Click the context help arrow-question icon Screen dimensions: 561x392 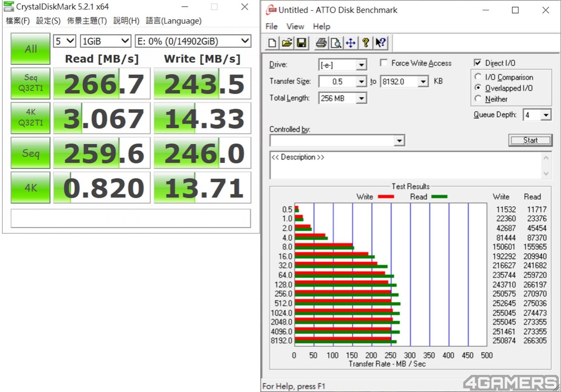380,42
